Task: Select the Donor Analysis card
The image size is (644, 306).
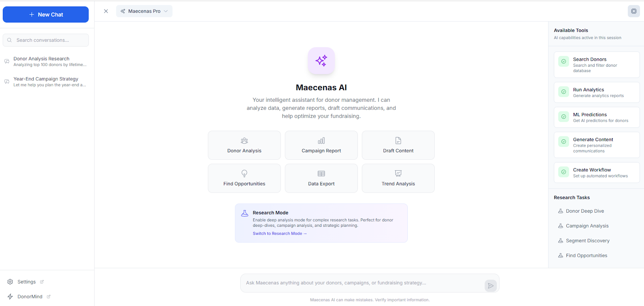Action: [244, 145]
